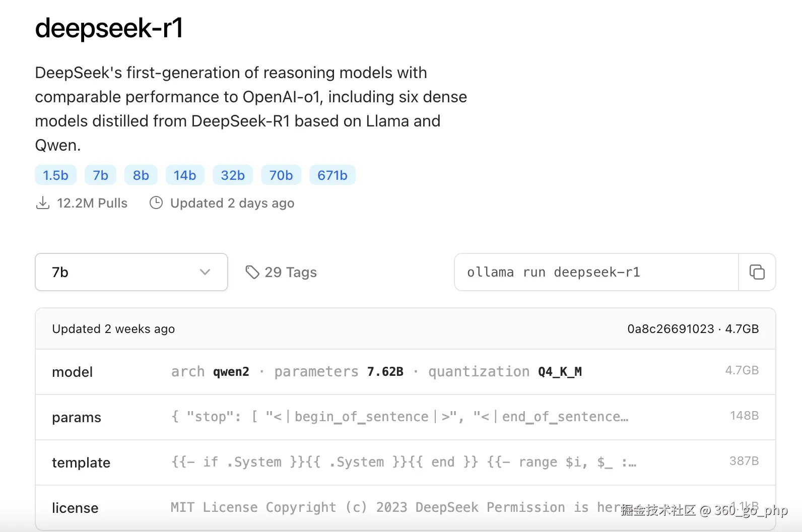Open the 29 Tags link

291,273
